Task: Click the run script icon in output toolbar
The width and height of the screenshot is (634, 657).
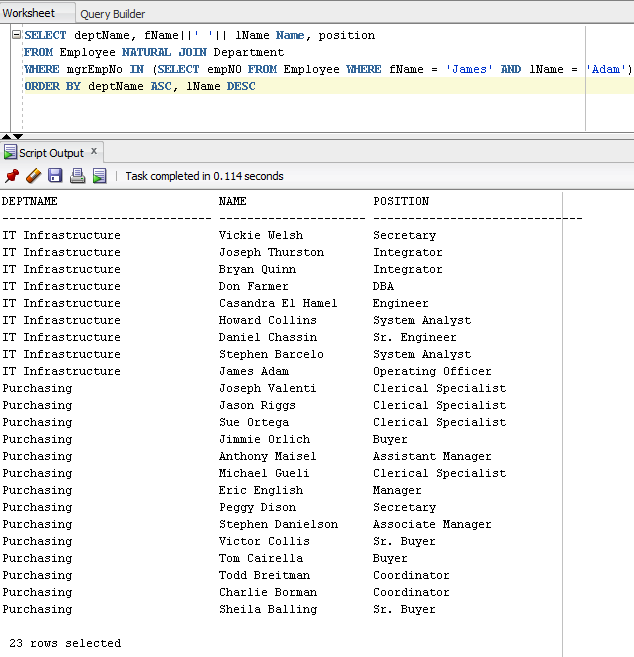Action: click(100, 176)
